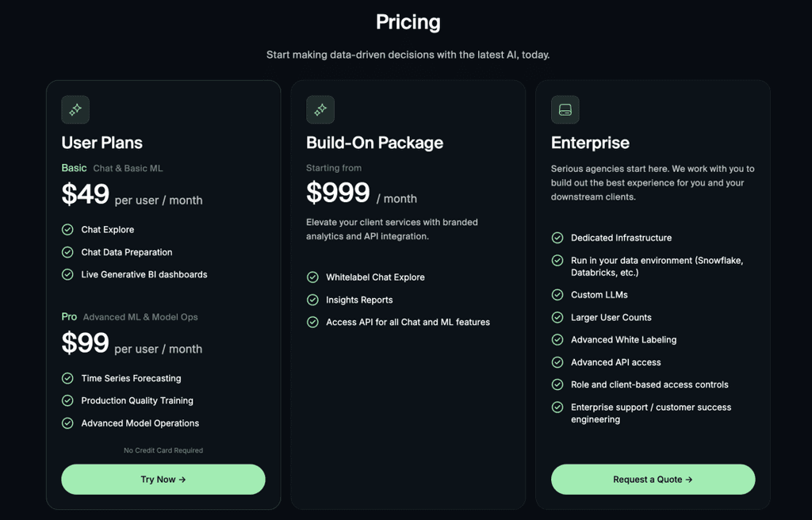Click the checkmark next to Time Series Forecasting
812x520 pixels.
coord(68,379)
